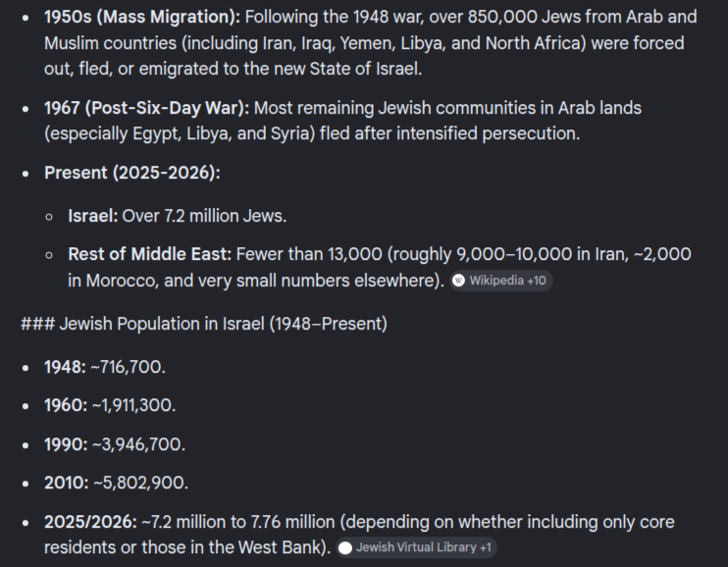This screenshot has height=567, width=728.
Task: Click the Wikipedia logo icon in citation chip
Action: coord(458,281)
